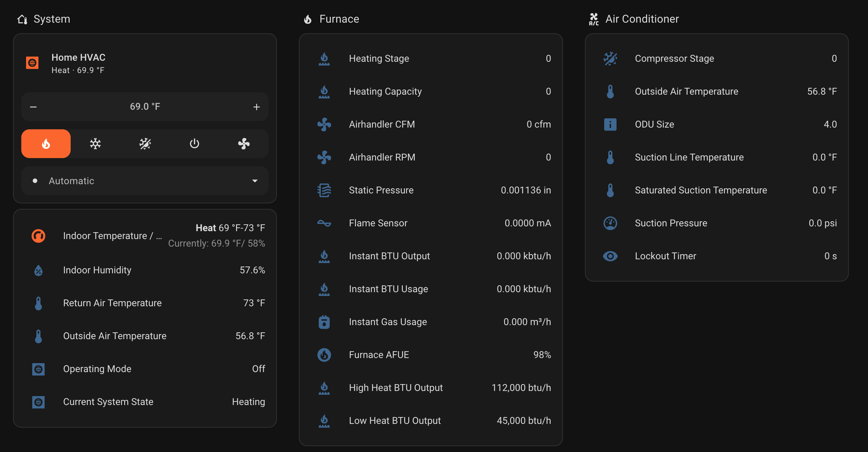
Task: Click the Airhandler CFM fan icon
Action: tap(324, 124)
